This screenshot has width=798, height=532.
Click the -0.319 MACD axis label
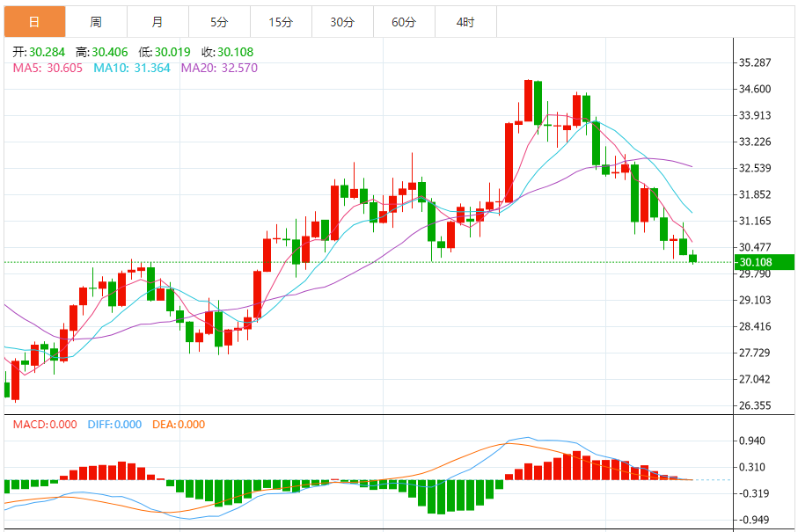pos(752,494)
